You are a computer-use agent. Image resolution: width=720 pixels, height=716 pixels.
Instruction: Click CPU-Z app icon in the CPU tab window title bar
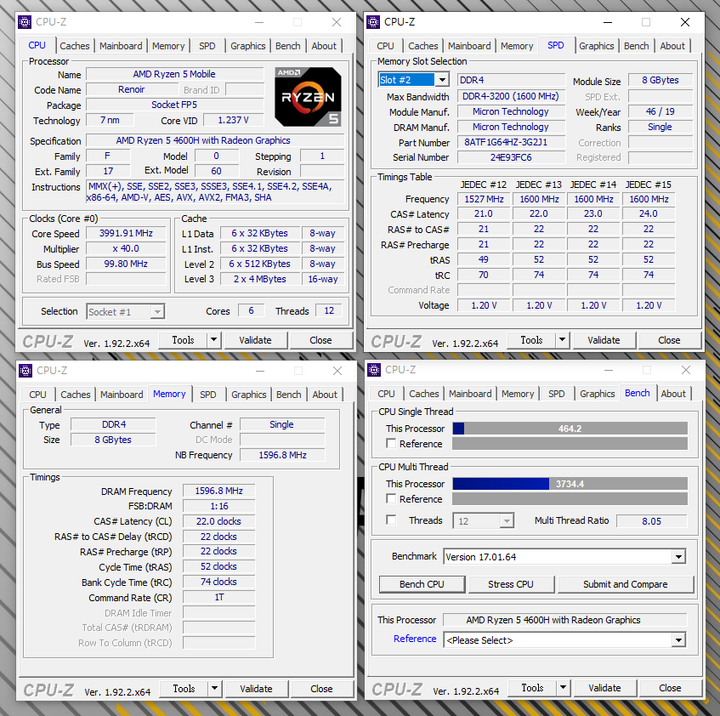[24, 22]
